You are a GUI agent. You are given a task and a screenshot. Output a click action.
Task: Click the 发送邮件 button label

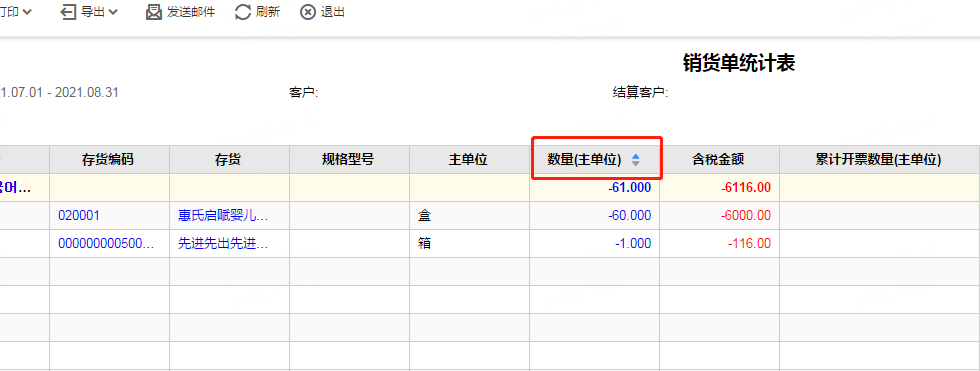(191, 12)
